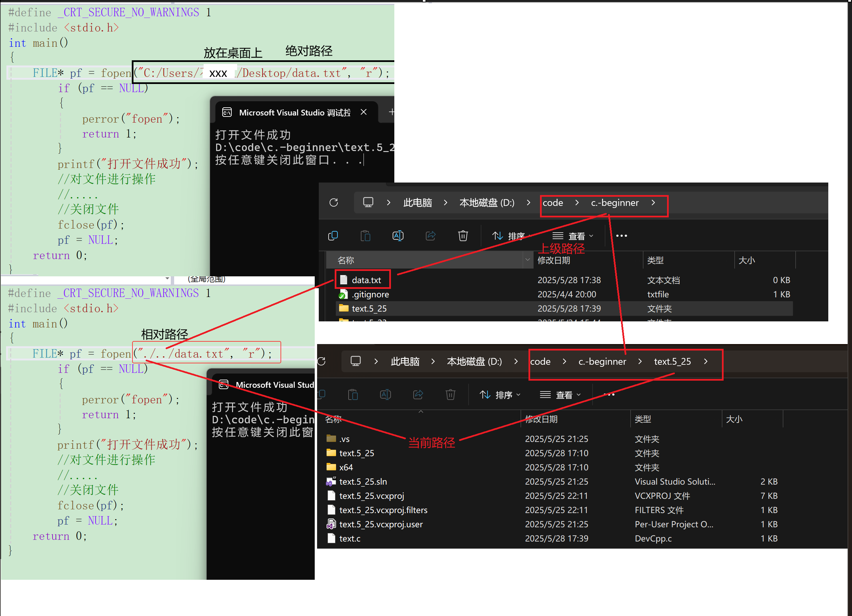
Task: Click share icon in upper Explorer toolbar
Action: click(x=431, y=236)
